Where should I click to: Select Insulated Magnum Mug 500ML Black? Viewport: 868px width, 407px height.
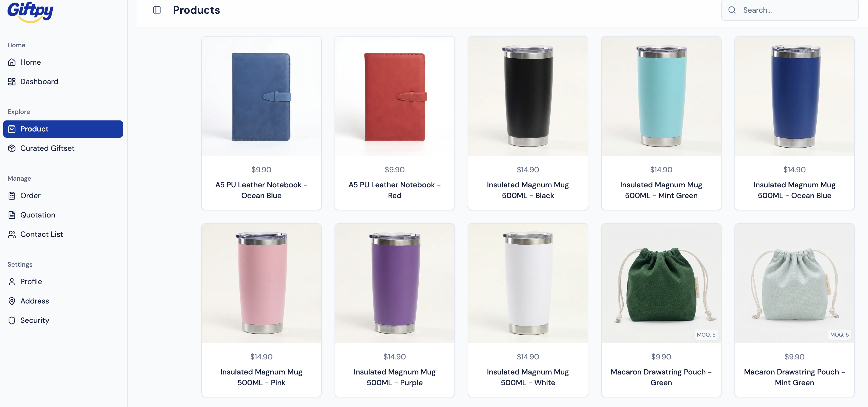tap(528, 123)
